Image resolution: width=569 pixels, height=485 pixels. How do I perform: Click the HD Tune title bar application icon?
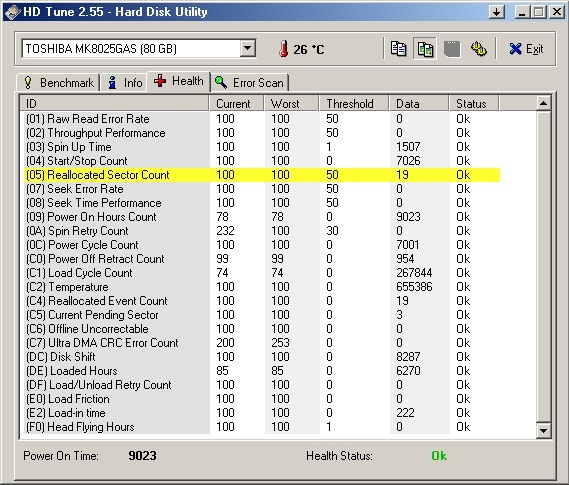pos(12,12)
